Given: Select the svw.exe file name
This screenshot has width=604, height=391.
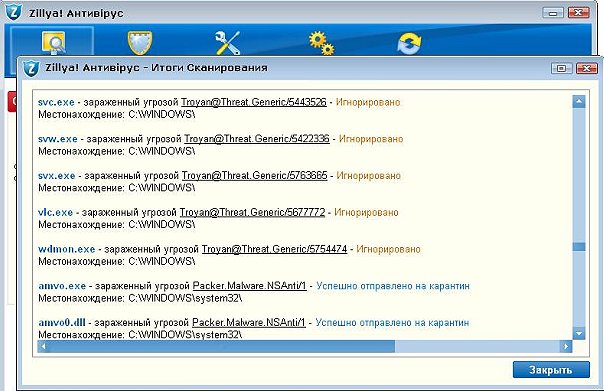Looking at the screenshot, I should (x=58, y=139).
